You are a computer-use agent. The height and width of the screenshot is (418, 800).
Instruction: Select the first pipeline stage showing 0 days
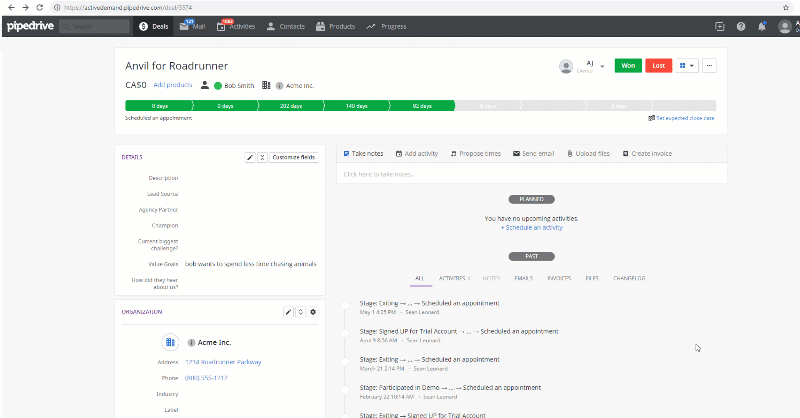point(159,106)
